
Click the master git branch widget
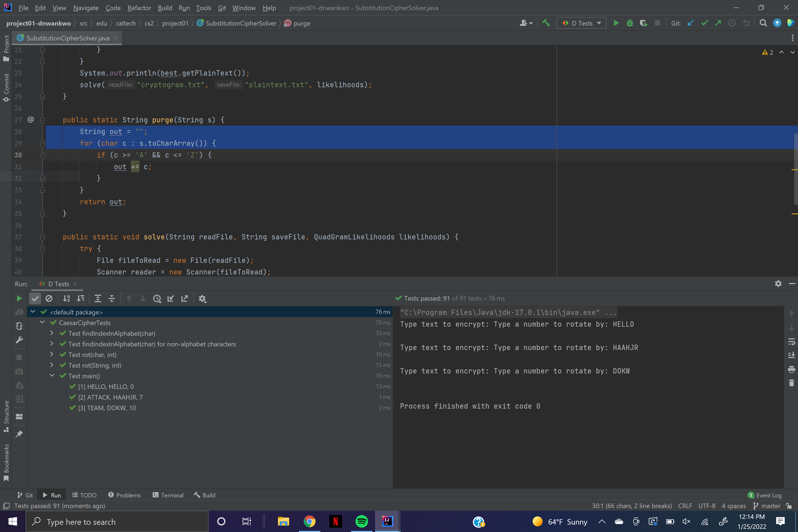click(x=767, y=506)
